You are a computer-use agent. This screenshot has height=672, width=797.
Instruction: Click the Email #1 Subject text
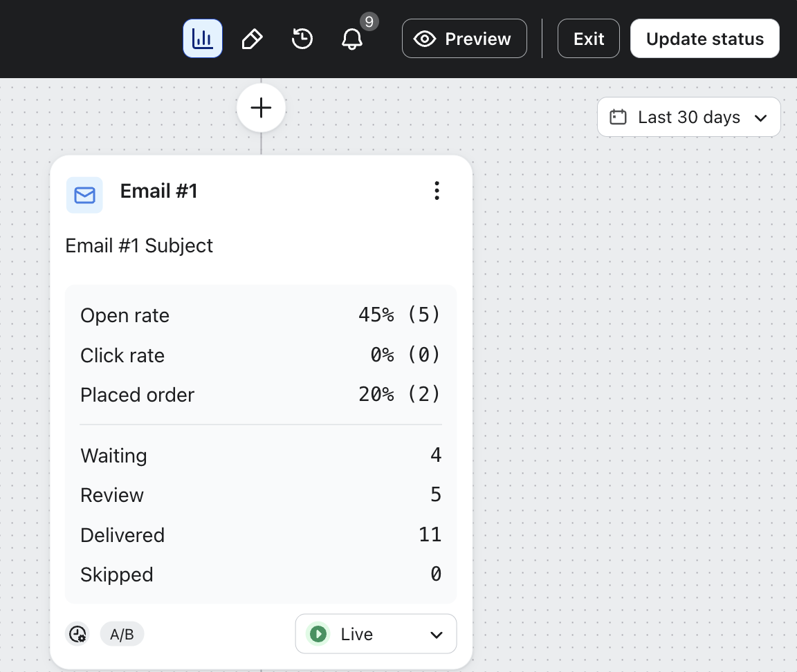[139, 245]
